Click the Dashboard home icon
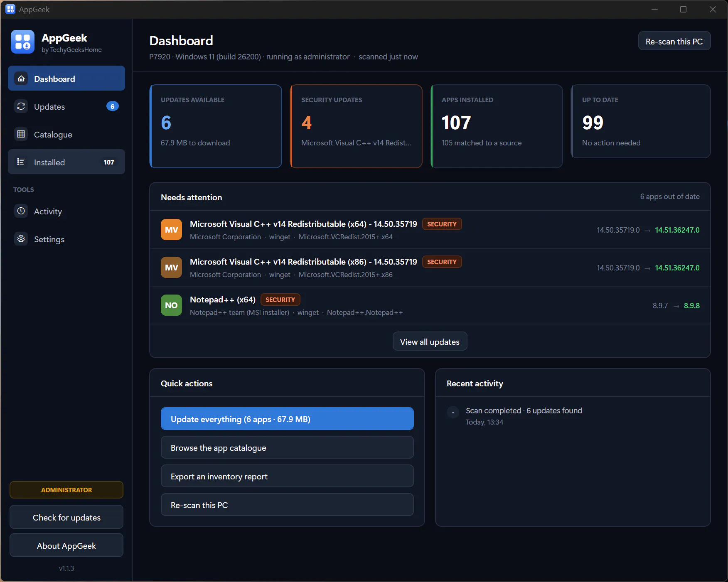 (x=21, y=79)
